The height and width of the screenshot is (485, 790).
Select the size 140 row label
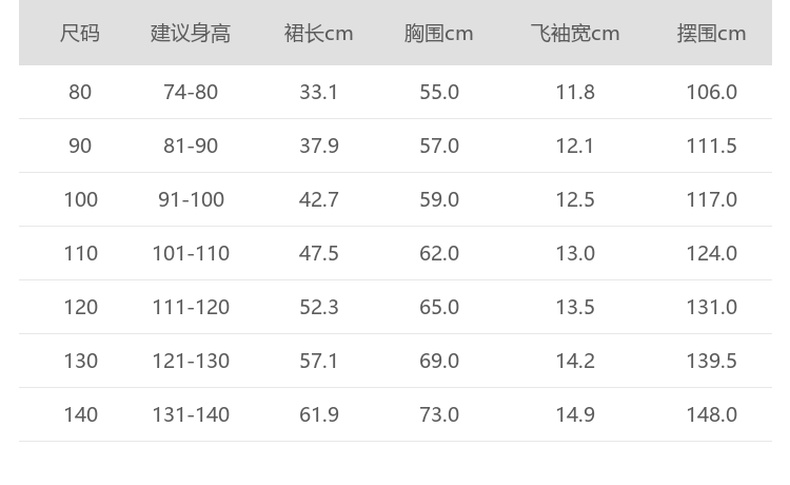pos(80,415)
